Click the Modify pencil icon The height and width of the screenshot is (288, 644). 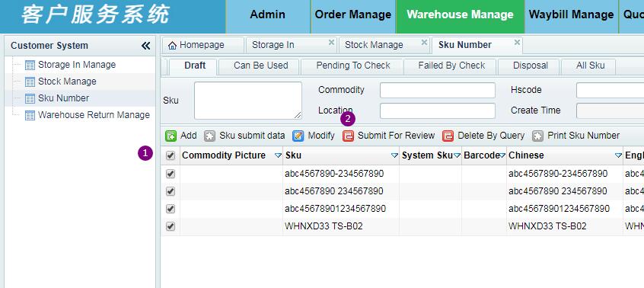coord(298,136)
